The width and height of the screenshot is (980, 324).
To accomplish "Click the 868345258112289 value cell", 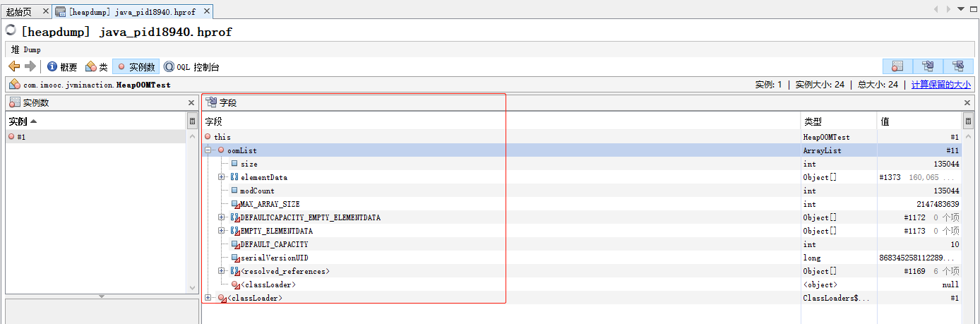I will pos(919,258).
